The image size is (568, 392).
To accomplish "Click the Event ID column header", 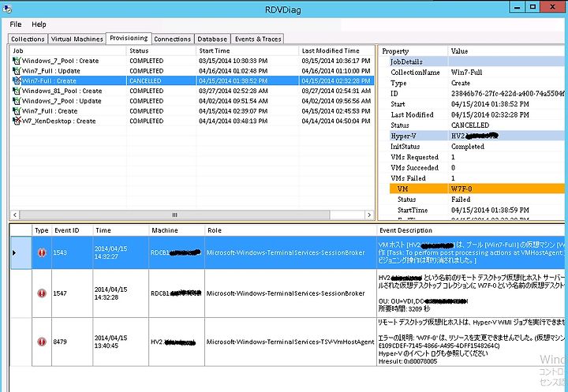I will [73, 230].
